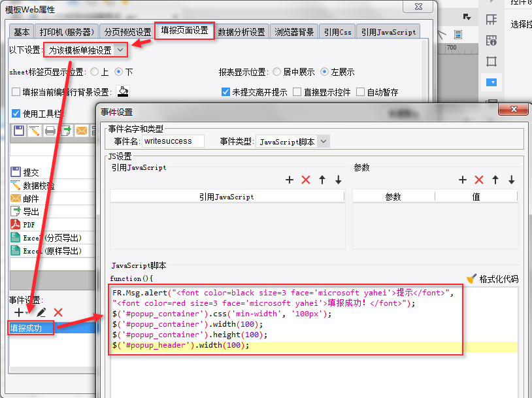Click the 值 column header
This screenshot has width=532, height=398.
(x=476, y=197)
